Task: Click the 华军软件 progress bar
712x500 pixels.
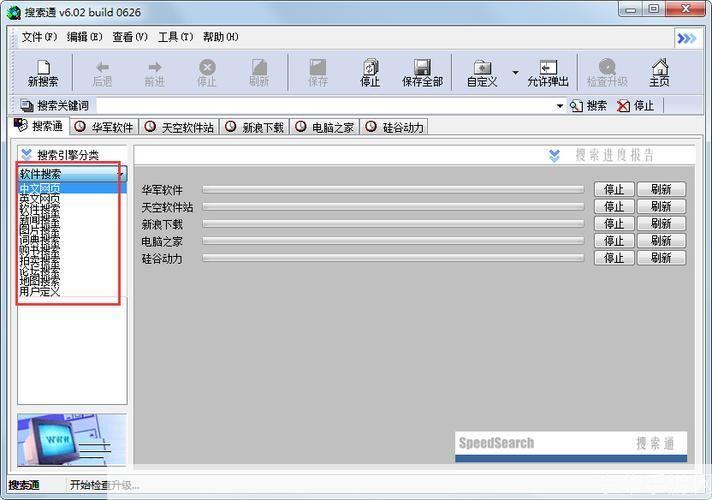Action: (393, 189)
